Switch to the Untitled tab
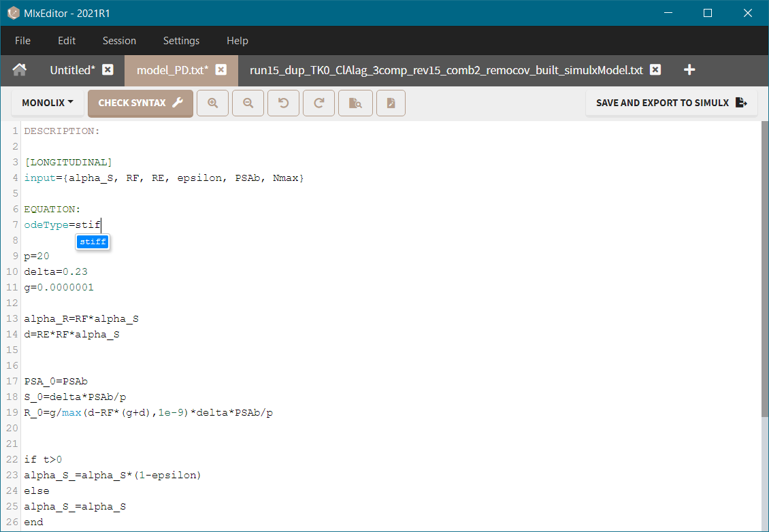Viewport: 769px width, 532px height. [72, 69]
